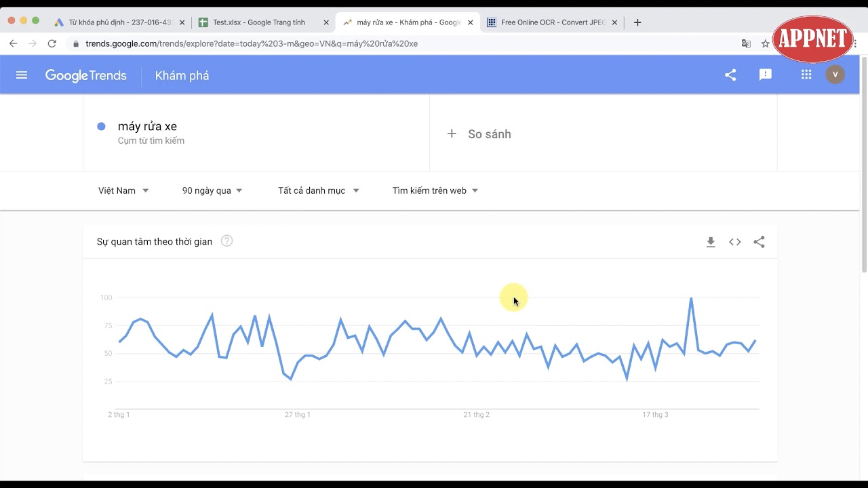Open help tooltip next to Sự quan tâm theo thời gian

coord(227,241)
